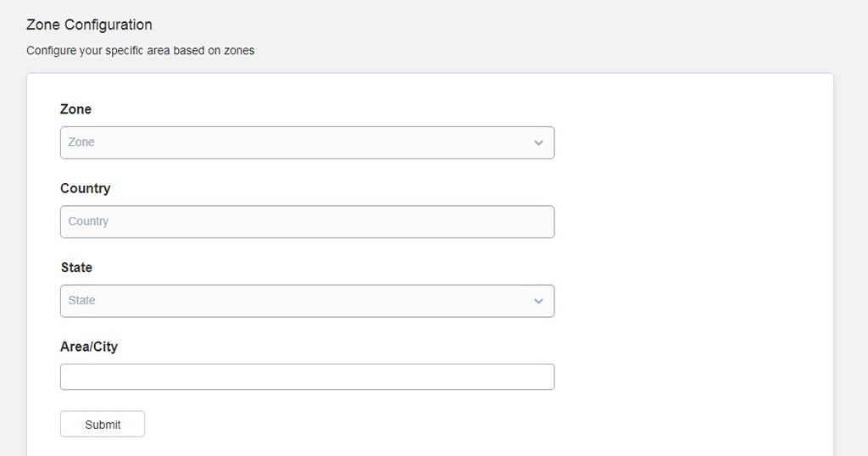This screenshot has width=868, height=456.
Task: Open the Zone dropdown
Action: 307,142
